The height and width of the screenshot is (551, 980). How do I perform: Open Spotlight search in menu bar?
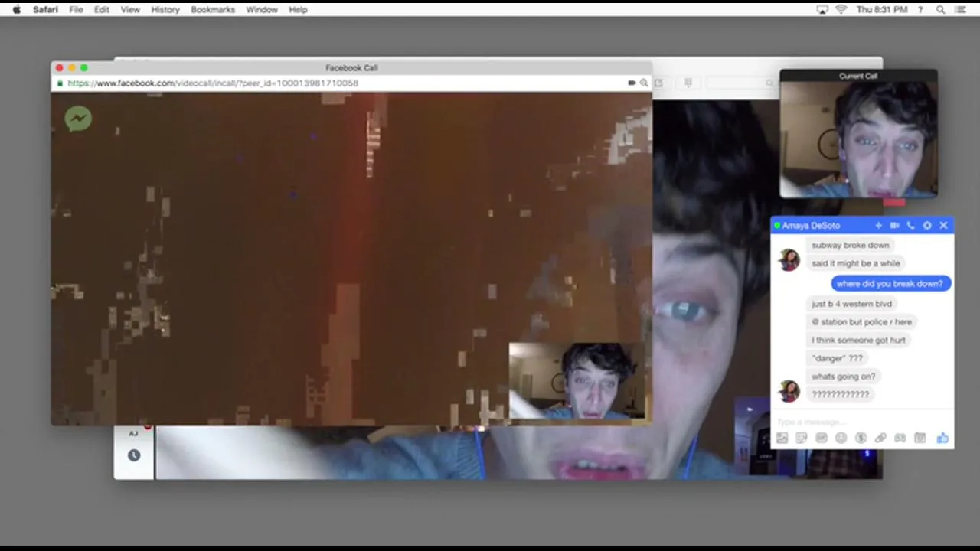pyautogui.click(x=940, y=9)
